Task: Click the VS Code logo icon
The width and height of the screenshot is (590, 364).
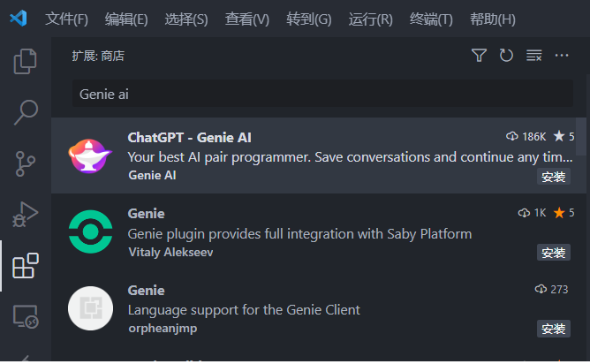Action: point(19,19)
